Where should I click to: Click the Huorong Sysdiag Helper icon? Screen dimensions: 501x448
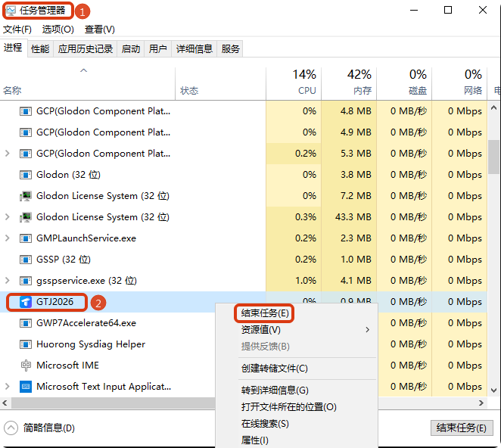[26, 344]
